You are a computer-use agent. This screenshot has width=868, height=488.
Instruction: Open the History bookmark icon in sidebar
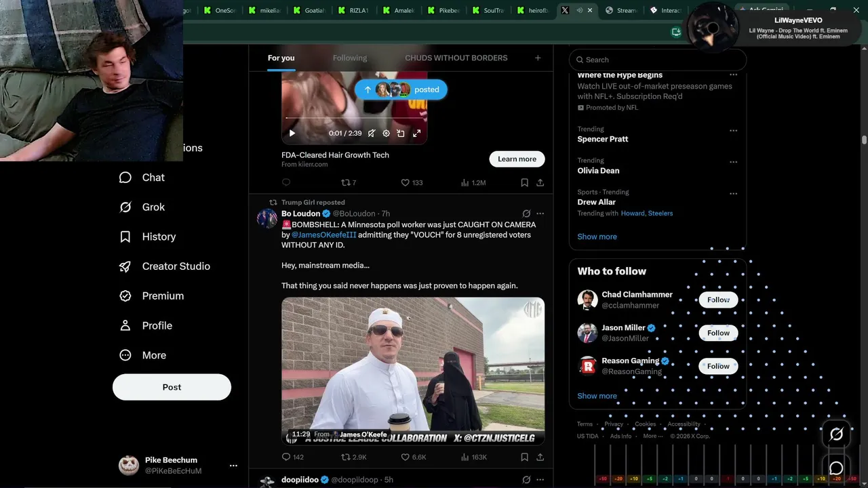pos(125,237)
